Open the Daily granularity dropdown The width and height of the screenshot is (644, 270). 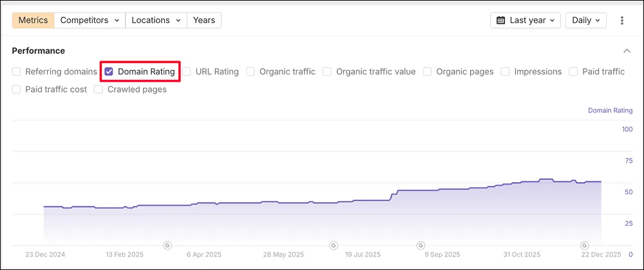(585, 20)
